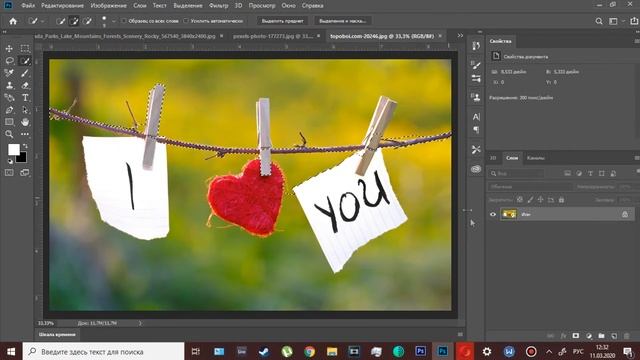Switch to the Каналы tab

point(536,158)
